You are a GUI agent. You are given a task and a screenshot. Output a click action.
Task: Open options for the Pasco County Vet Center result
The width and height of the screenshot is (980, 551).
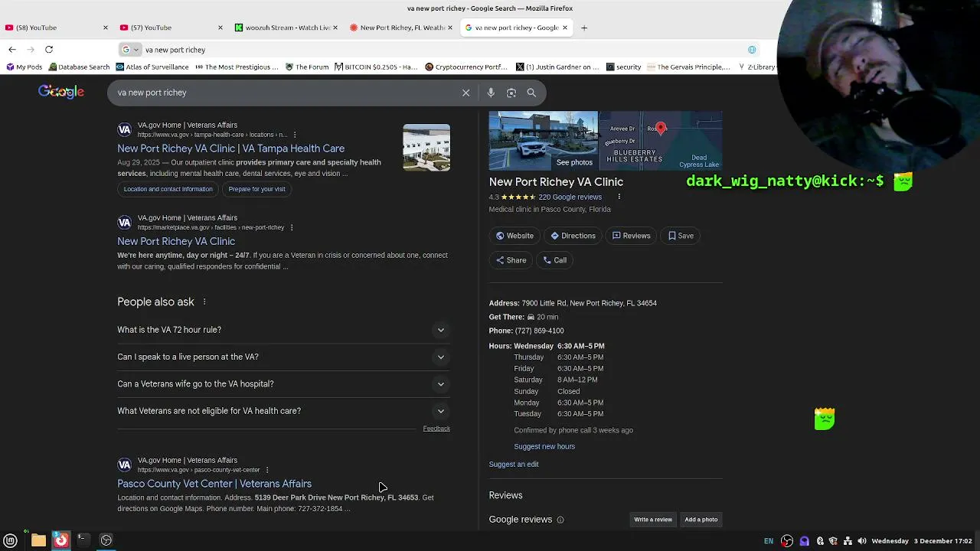267,470
